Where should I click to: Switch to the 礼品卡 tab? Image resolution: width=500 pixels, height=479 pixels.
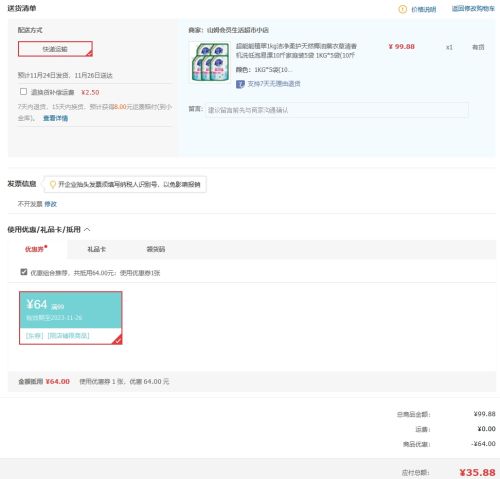tap(97, 249)
